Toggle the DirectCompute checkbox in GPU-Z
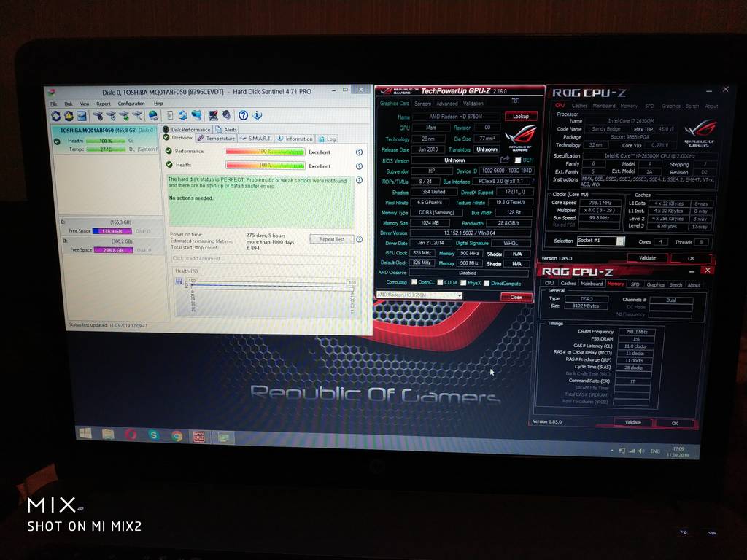 pos(487,284)
